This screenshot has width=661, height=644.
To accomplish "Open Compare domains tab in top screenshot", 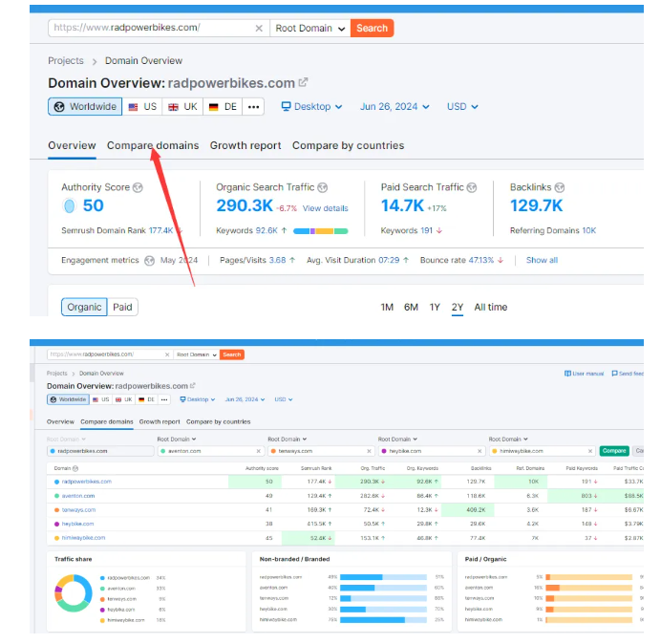I will (x=153, y=145).
